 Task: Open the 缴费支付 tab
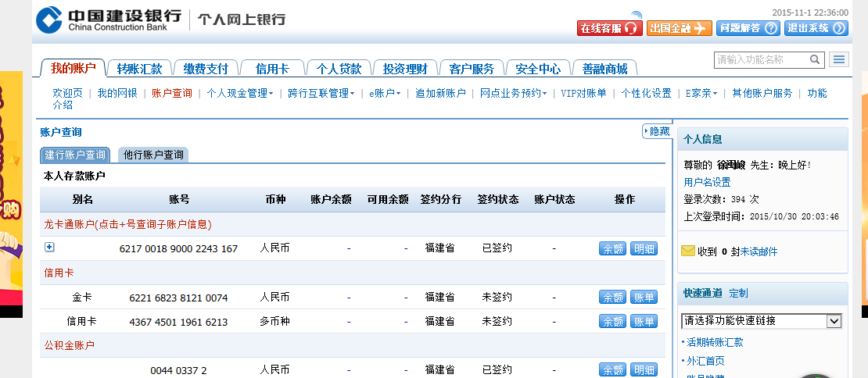206,69
